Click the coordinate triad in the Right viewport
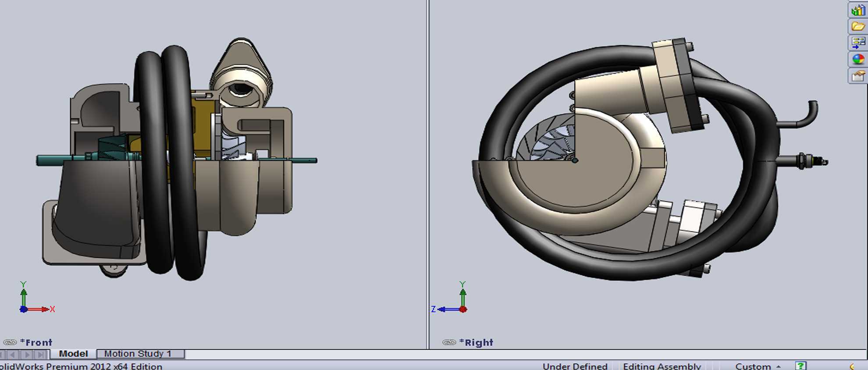Image resolution: width=868 pixels, height=370 pixels. (x=450, y=298)
